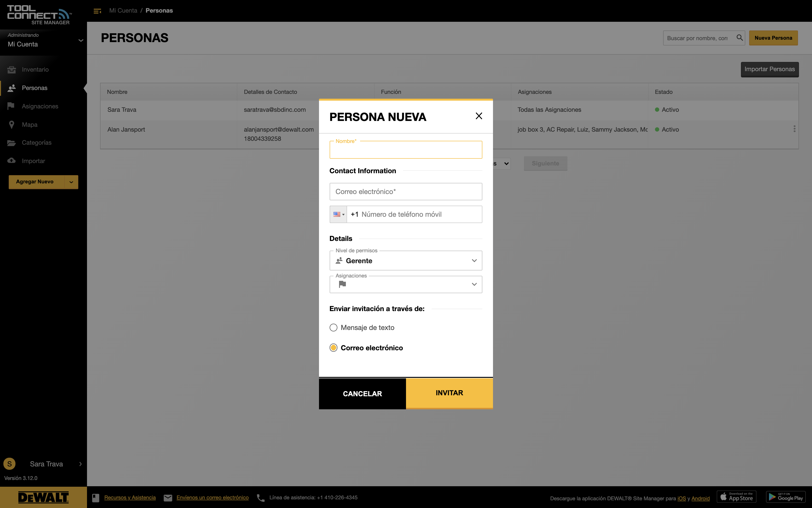Expand the Mi Cuenta account switcher
This screenshot has height=508, width=812.
[x=80, y=40]
